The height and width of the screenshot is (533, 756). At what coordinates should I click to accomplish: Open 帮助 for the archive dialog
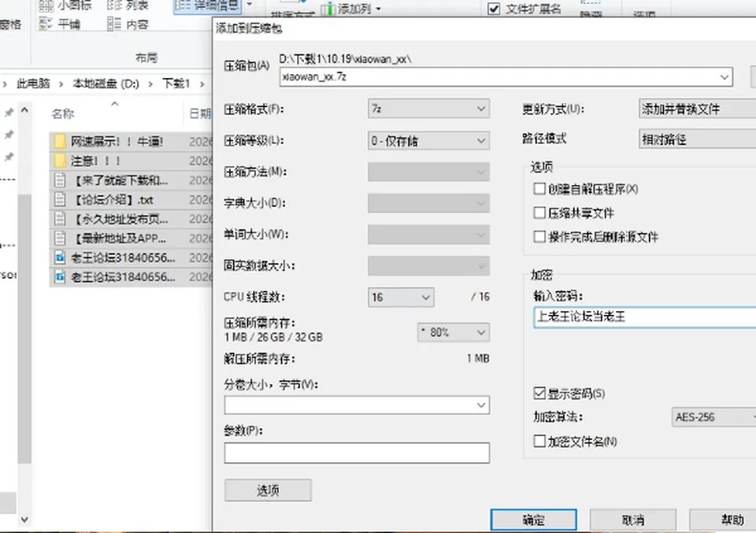click(723, 520)
